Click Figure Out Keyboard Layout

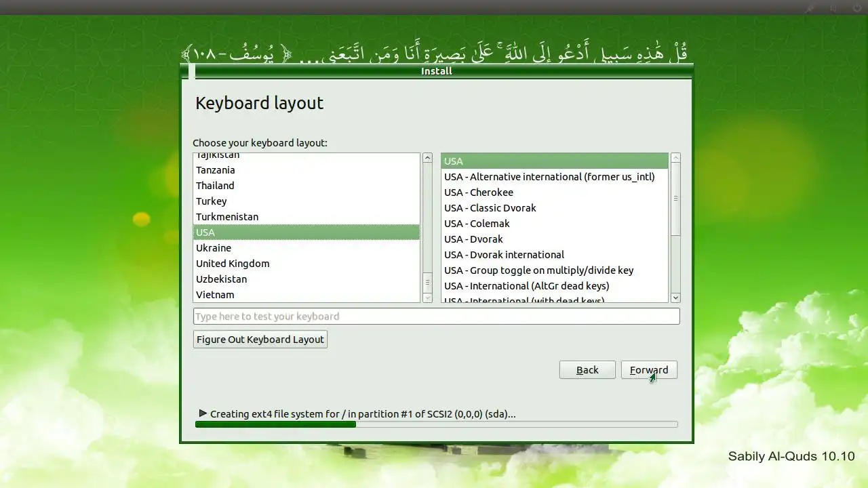(260, 340)
